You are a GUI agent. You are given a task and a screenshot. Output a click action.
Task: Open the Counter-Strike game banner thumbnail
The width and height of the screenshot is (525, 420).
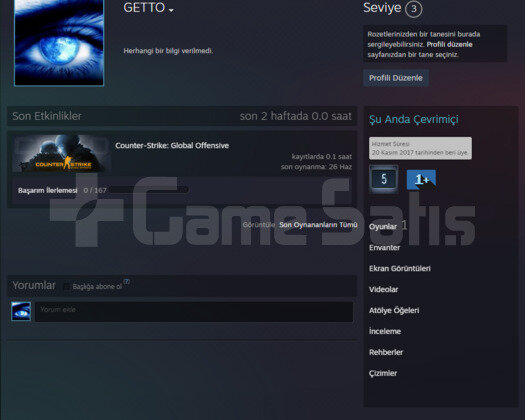62,154
